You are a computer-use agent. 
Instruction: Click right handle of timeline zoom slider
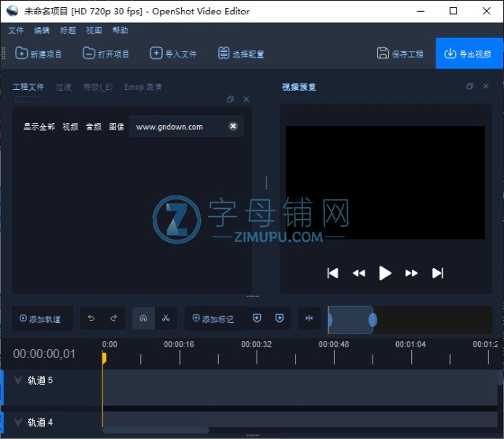[x=372, y=320]
